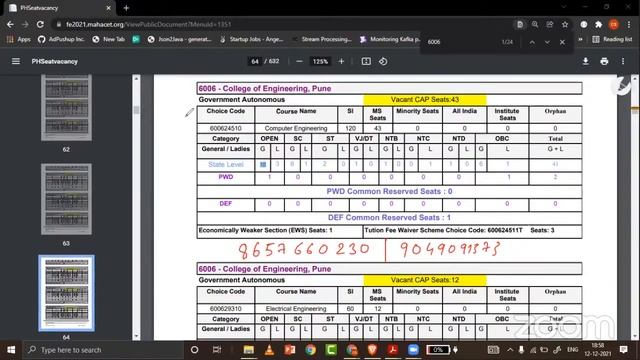Select page 63 thumbnail
This screenshot has height=360, width=640.
tap(67, 199)
